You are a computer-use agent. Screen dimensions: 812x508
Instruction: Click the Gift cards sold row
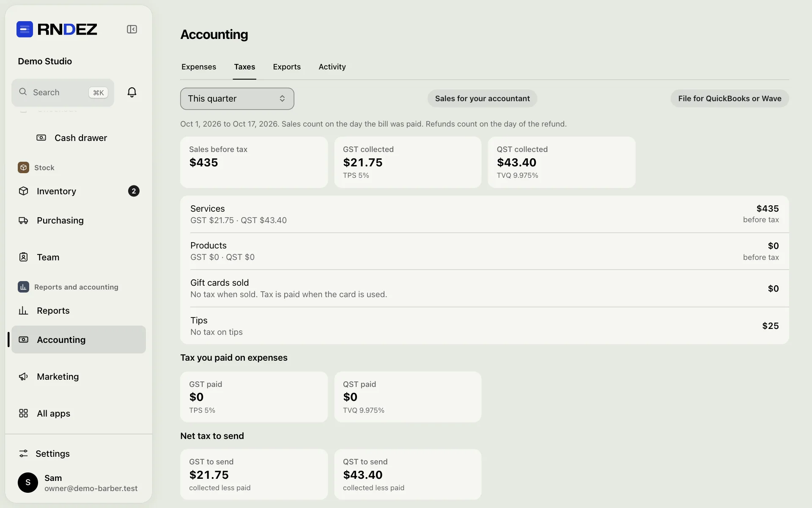coord(485,288)
